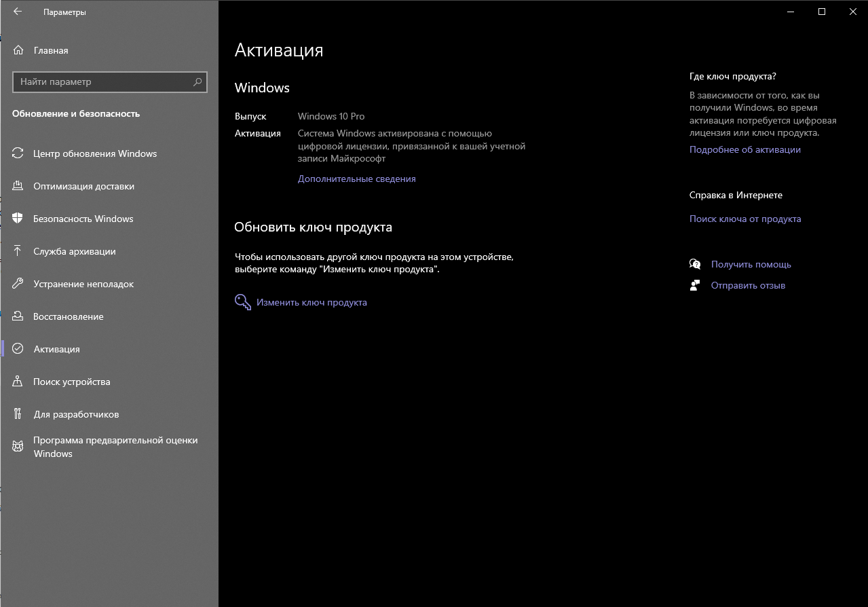Click the Восстановление icon
The width and height of the screenshot is (868, 607).
click(18, 316)
